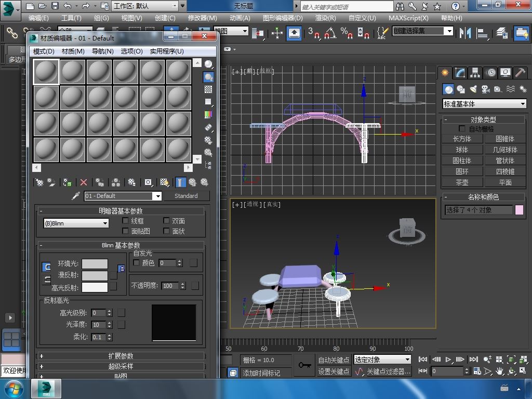
Task: Toggle the Percent Snap icon
Action: click(347, 33)
